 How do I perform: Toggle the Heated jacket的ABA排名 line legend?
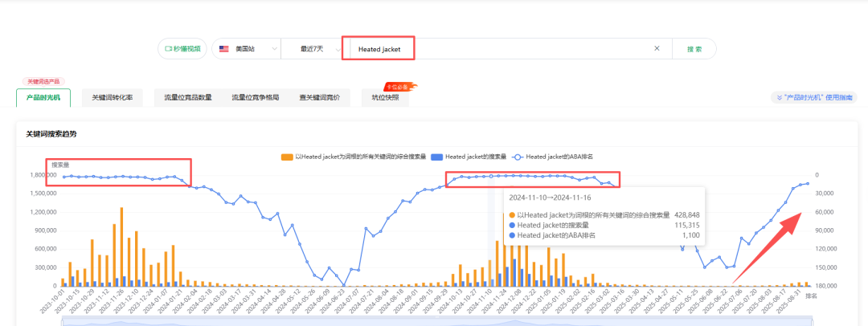click(x=554, y=157)
